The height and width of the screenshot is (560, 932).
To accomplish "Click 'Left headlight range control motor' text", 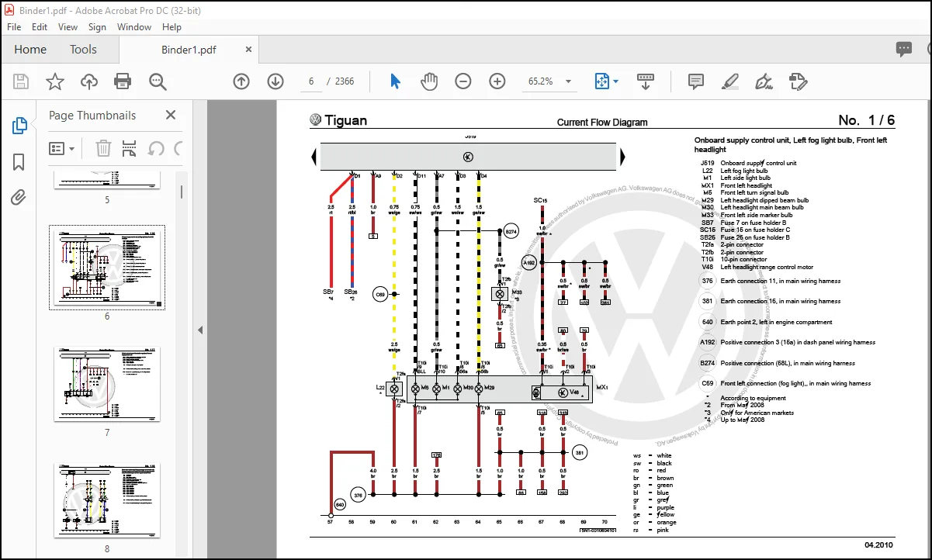I will [x=767, y=267].
